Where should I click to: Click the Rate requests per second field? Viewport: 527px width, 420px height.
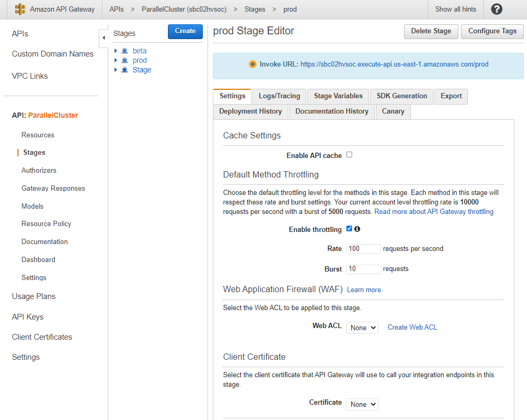tap(363, 249)
